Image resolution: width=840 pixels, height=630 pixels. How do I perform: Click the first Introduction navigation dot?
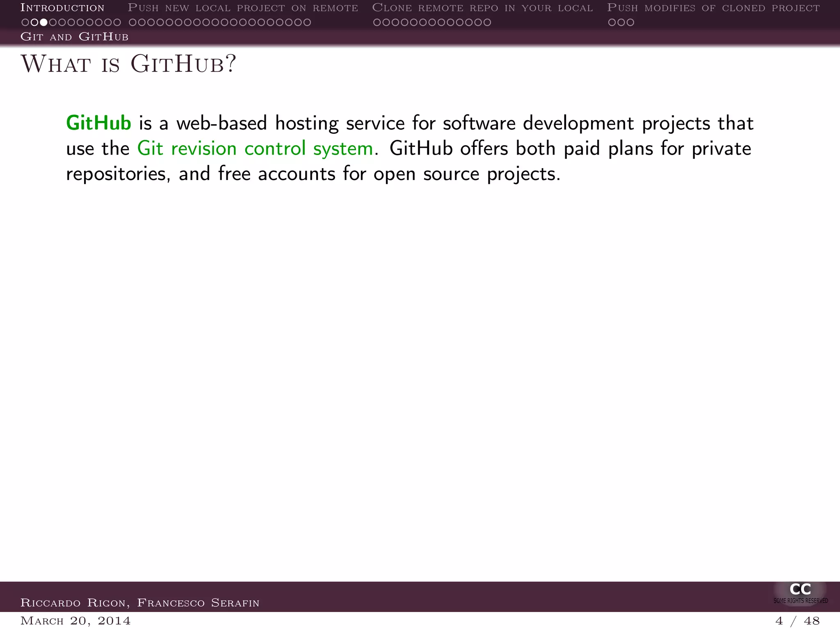click(25, 22)
